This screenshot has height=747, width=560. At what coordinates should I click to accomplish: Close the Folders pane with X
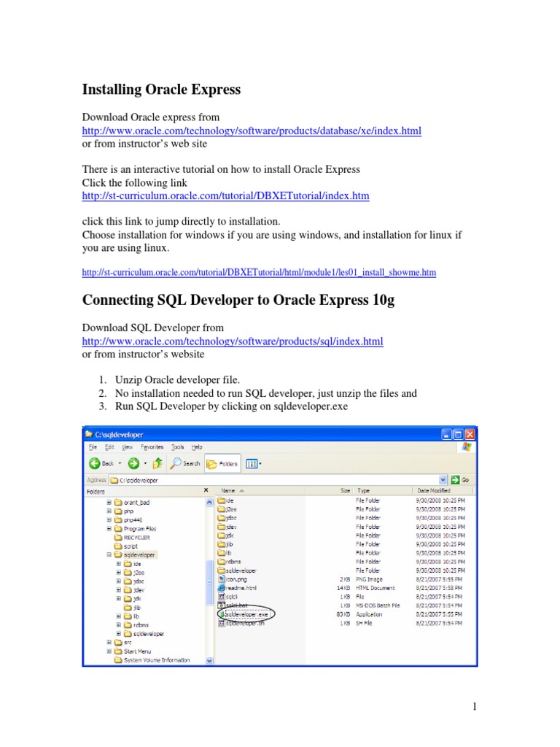click(x=206, y=490)
